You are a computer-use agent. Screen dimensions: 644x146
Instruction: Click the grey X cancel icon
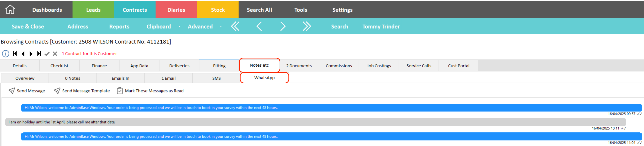[x=55, y=54]
